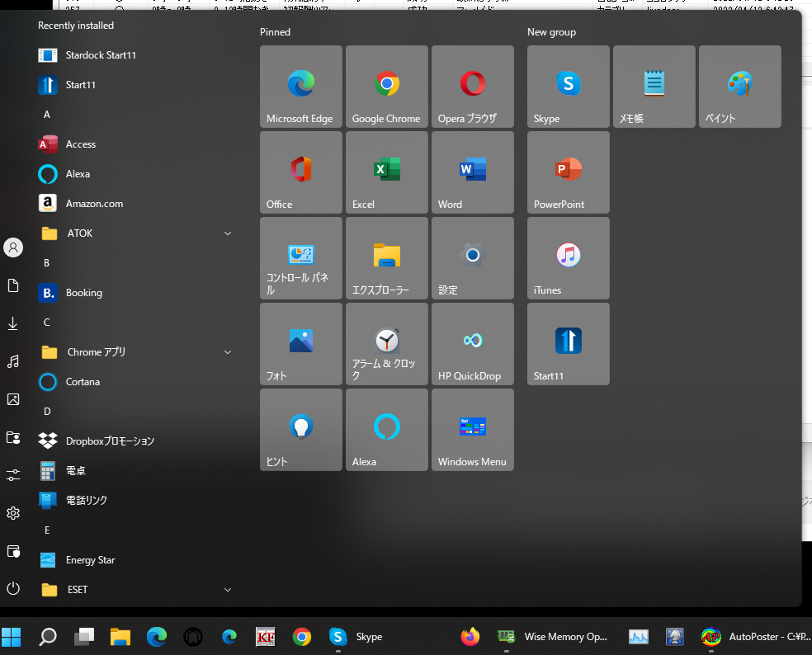This screenshot has height=655, width=812.
Task: Click the letter A section header
Action: [47, 115]
